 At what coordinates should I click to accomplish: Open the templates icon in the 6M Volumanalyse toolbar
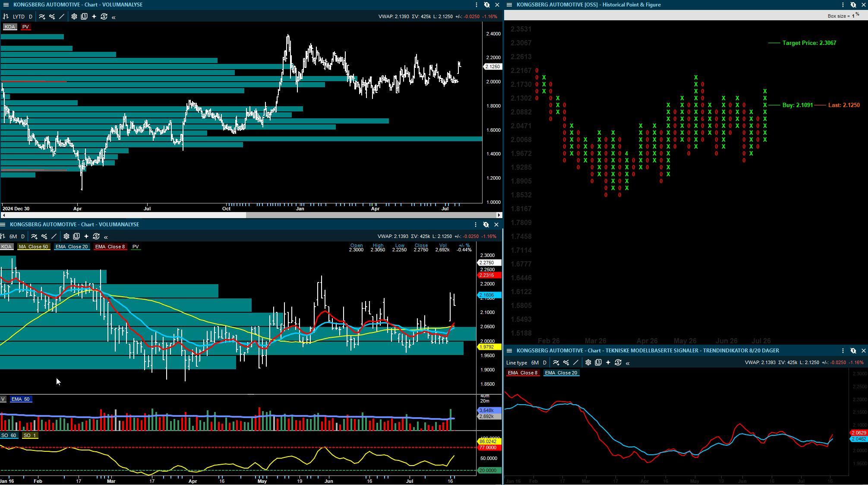point(76,236)
